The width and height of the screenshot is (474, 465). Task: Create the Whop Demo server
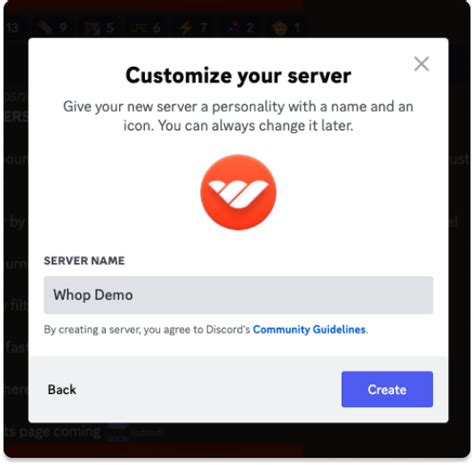[387, 389]
